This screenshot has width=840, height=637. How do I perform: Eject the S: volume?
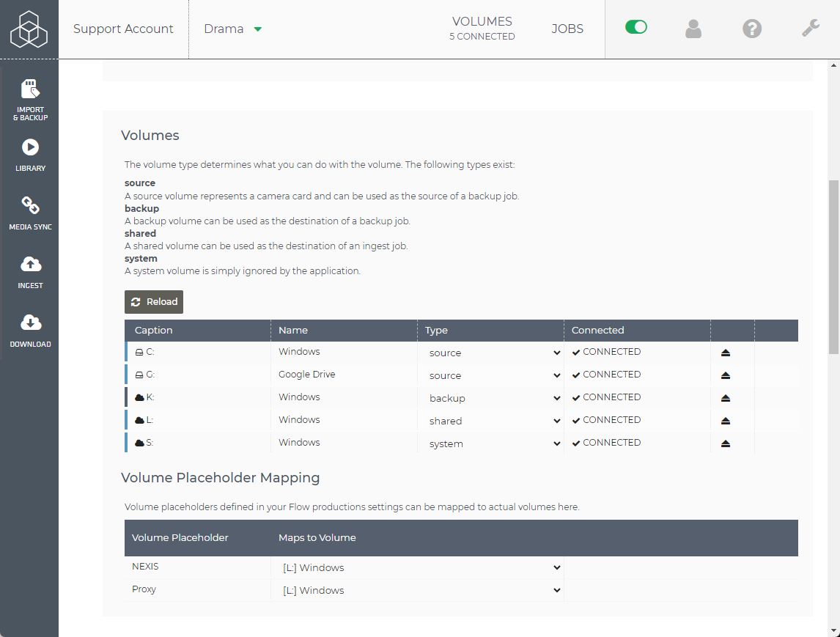point(726,443)
